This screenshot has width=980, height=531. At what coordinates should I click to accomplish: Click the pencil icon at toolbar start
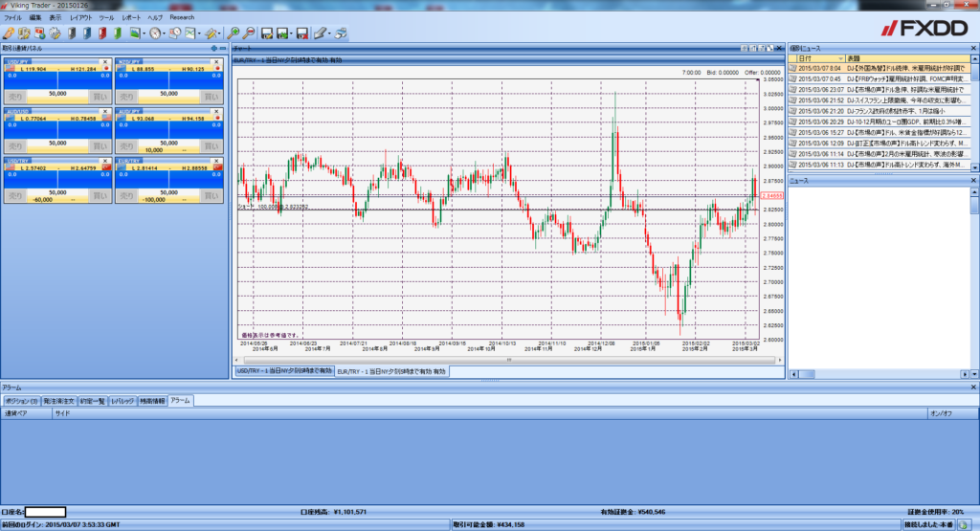pyautogui.click(x=9, y=33)
